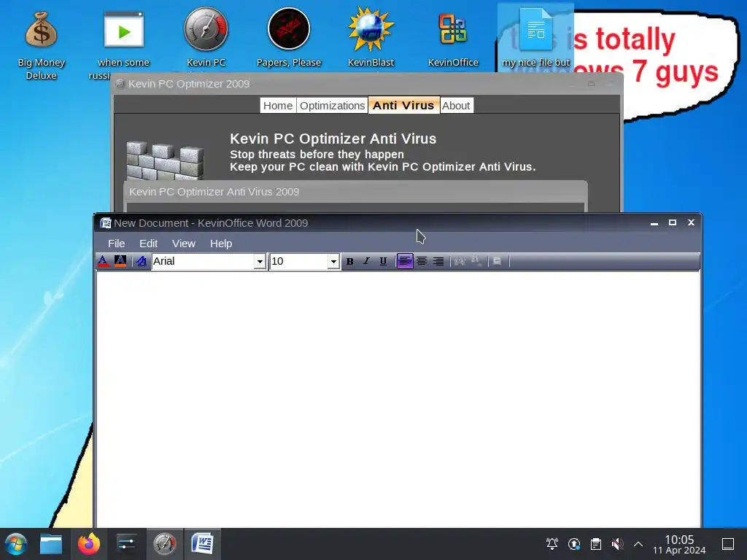Viewport: 747px width, 560px height.
Task: Click the firewall brick wall image
Action: pyautogui.click(x=165, y=160)
